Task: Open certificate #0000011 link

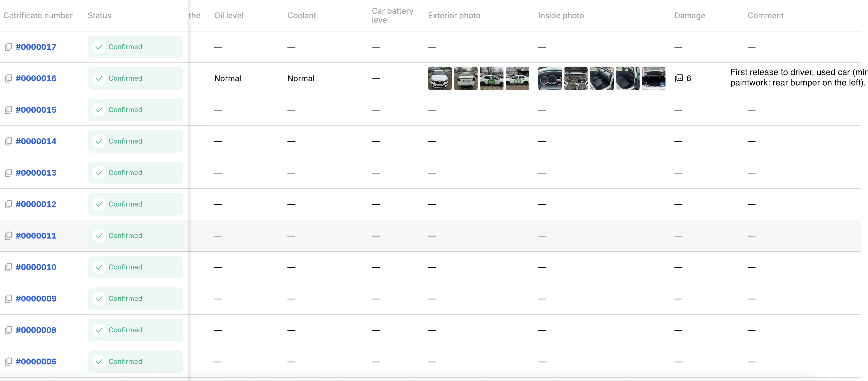Action: [x=36, y=236]
